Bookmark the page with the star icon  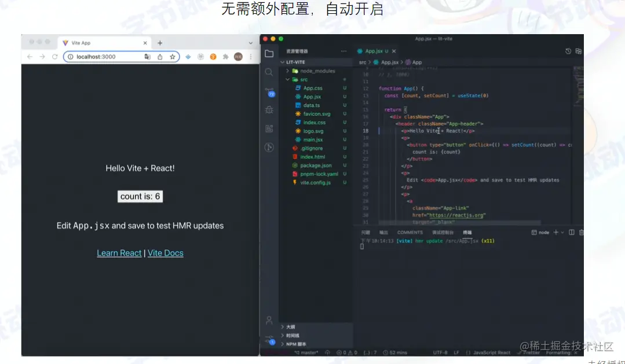click(172, 57)
